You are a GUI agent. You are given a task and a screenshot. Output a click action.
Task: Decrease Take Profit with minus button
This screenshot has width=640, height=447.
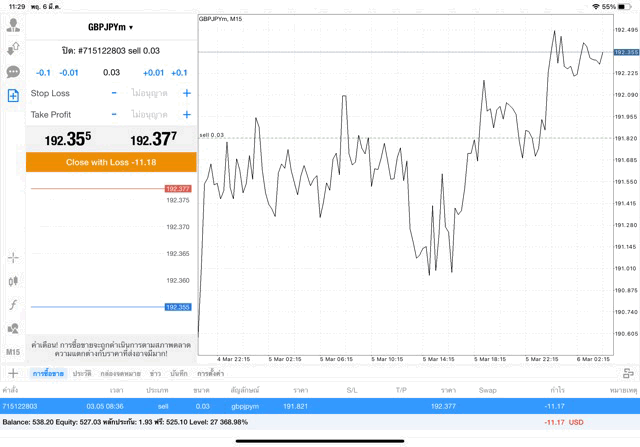[114, 115]
